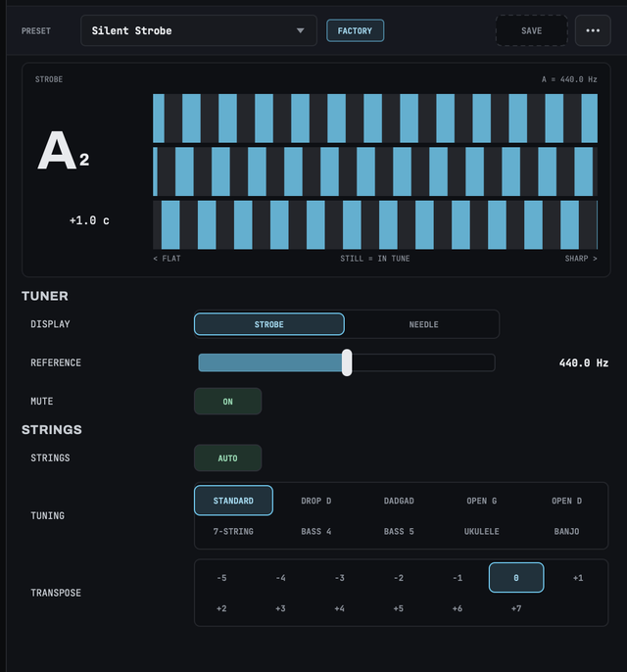The height and width of the screenshot is (672, 627).
Task: Click the A = 440.0 Hz strobe label
Action: pyautogui.click(x=569, y=79)
